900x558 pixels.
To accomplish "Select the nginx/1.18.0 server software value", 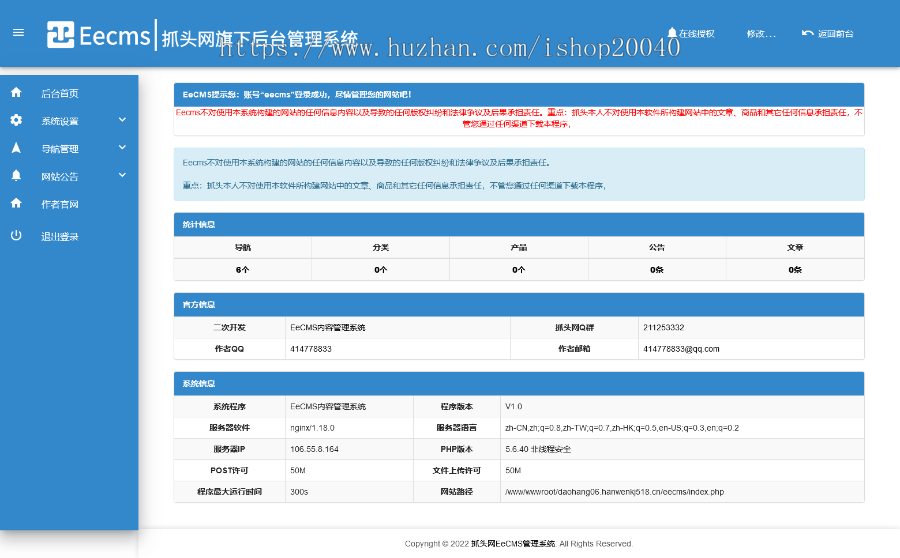I will [x=312, y=428].
